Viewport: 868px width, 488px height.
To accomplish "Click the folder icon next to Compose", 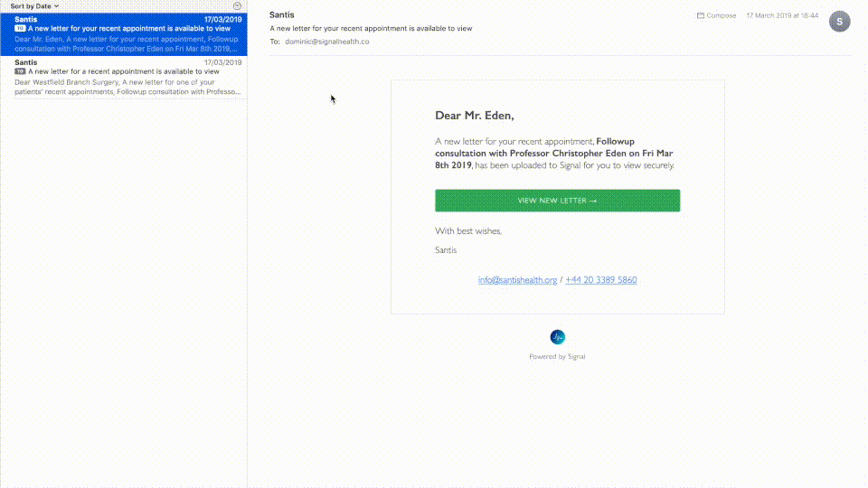I will pyautogui.click(x=700, y=15).
